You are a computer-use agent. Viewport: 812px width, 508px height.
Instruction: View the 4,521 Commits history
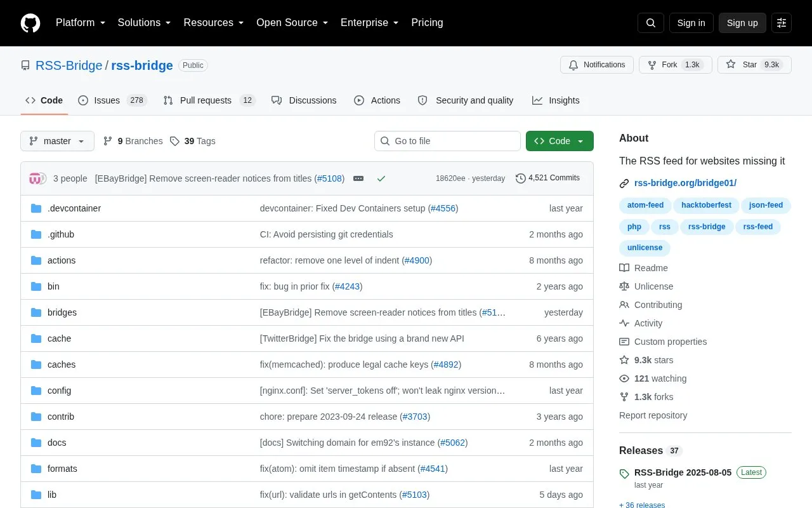(548, 178)
